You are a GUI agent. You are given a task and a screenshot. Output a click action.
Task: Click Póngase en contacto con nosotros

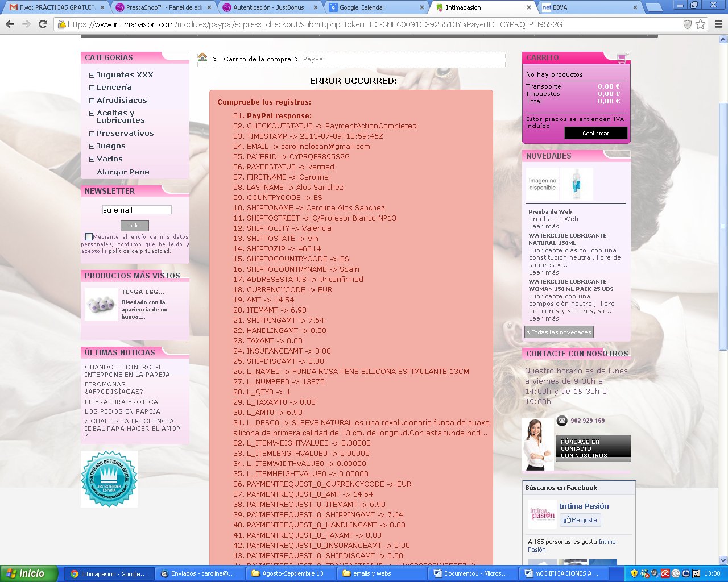pyautogui.click(x=593, y=448)
